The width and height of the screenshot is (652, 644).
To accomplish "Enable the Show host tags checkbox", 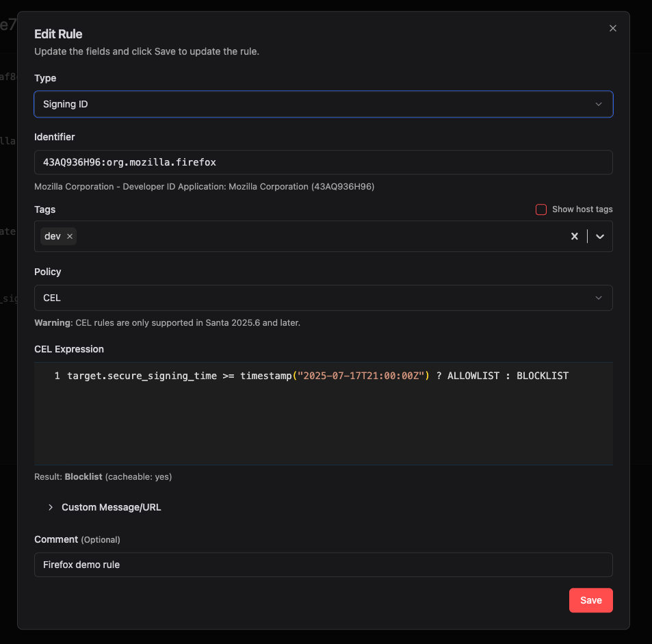I will (541, 209).
